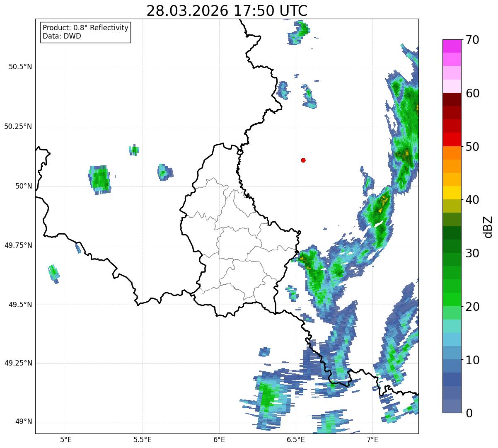Screen dimensions: 498x448
Task: Click the 30 colorbar tick label
Action: (x=472, y=253)
